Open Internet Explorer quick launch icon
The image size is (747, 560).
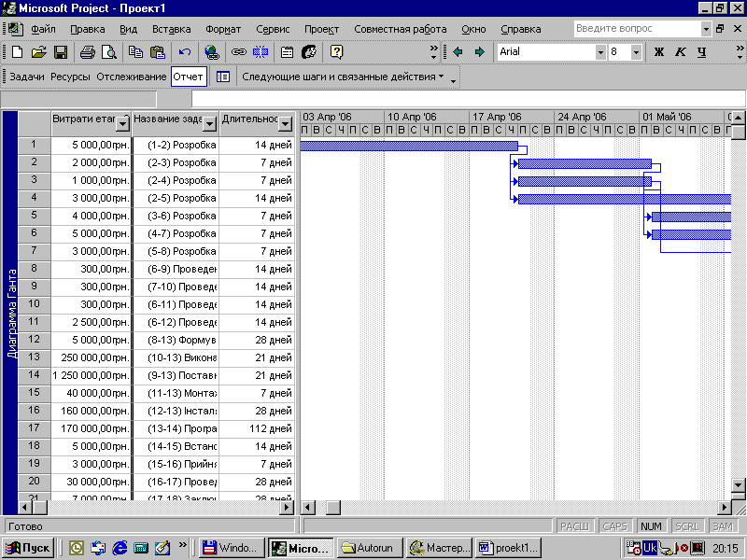point(120,548)
